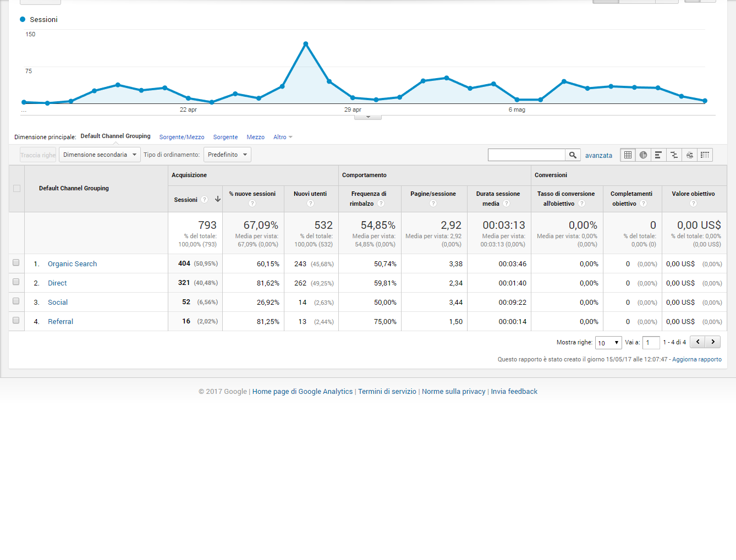Open the Predefinito sort type dropdown
Viewport: 736px width, 560px height.
pyautogui.click(x=227, y=155)
